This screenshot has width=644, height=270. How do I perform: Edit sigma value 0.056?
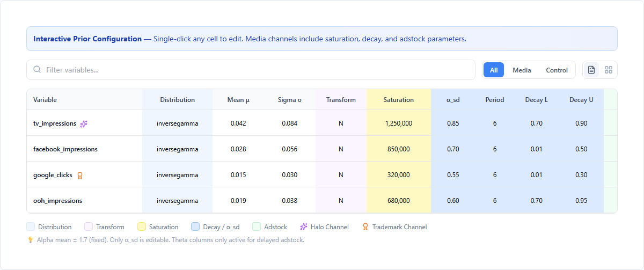[290, 149]
